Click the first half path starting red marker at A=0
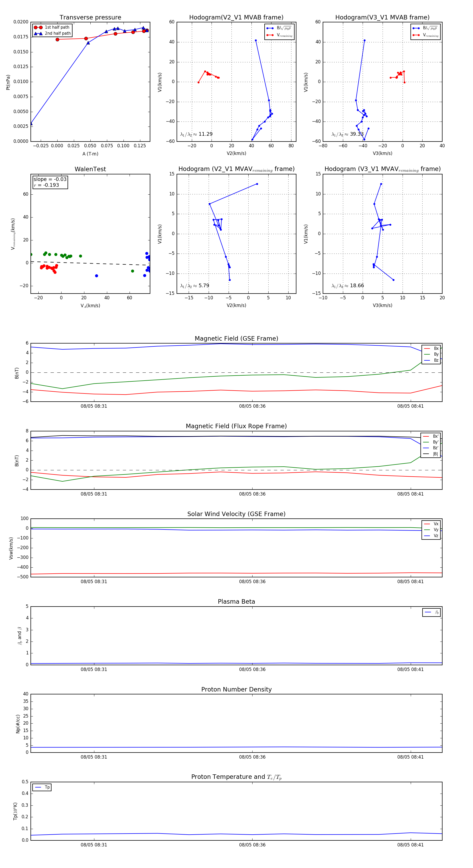 [x=57, y=39]
